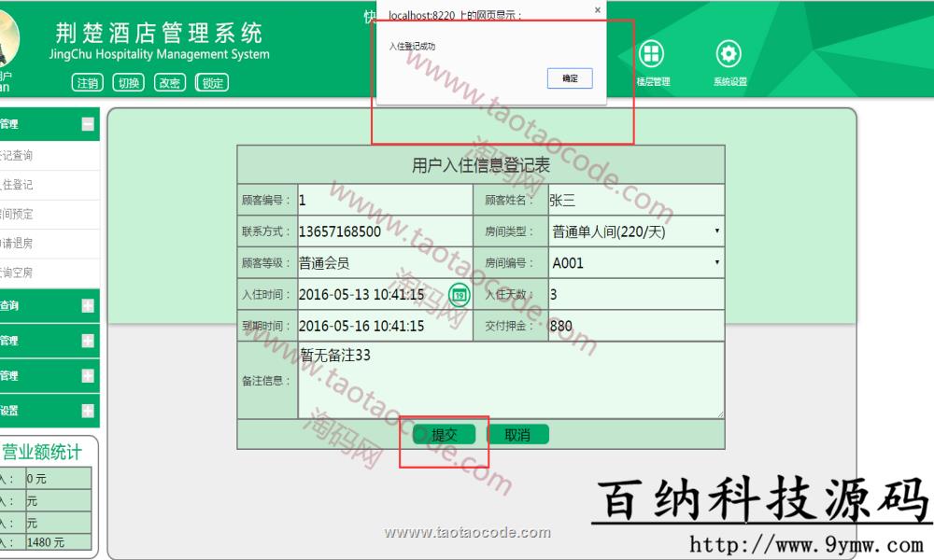Open the 房间类型 dropdown
The height and width of the screenshot is (560, 934).
tap(635, 231)
